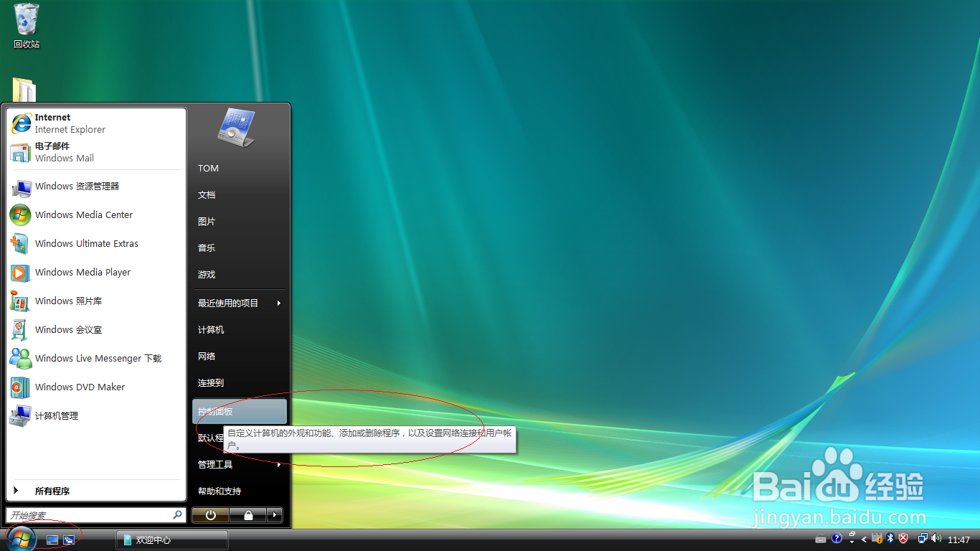Open Windows Ultimate Extras
This screenshot has width=980, height=551.
pyautogui.click(x=96, y=244)
